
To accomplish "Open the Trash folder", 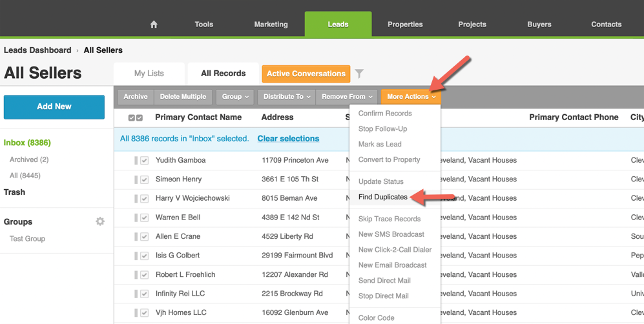I will (x=14, y=192).
